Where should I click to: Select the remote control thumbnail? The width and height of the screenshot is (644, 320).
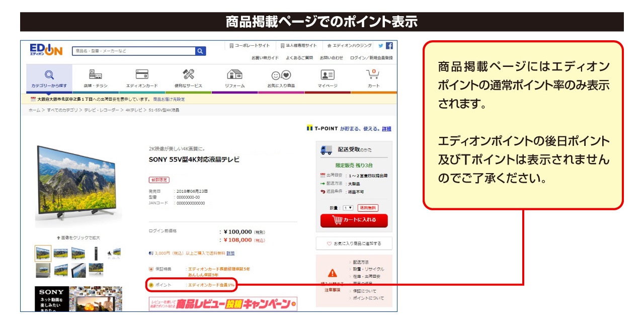(x=96, y=253)
